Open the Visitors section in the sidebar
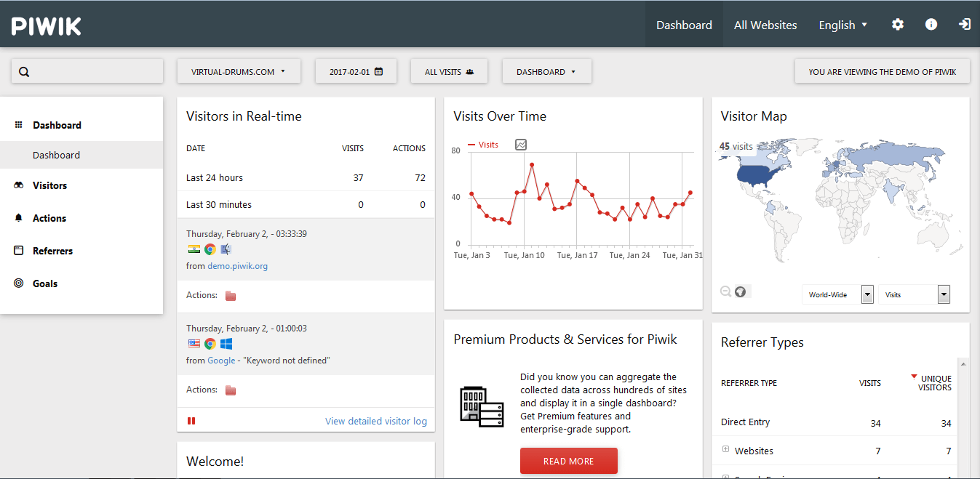Image resolution: width=980 pixels, height=479 pixels. [x=49, y=185]
